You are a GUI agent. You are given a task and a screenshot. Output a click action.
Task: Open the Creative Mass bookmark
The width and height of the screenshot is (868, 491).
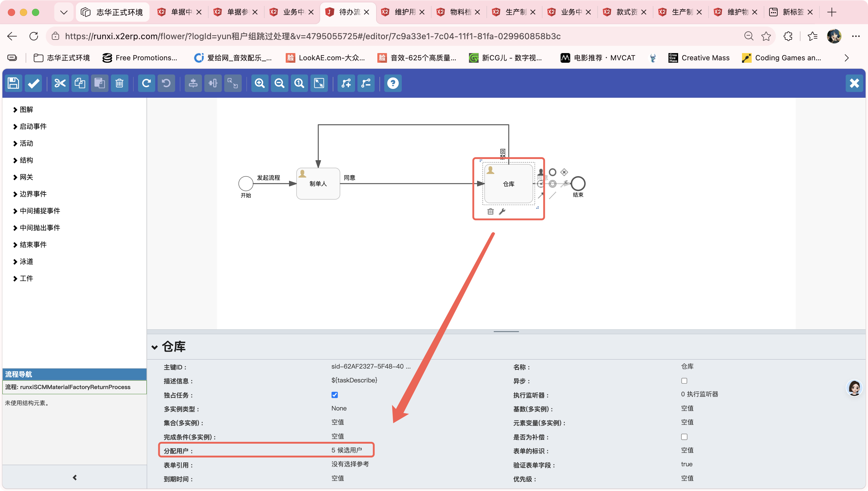(x=699, y=58)
